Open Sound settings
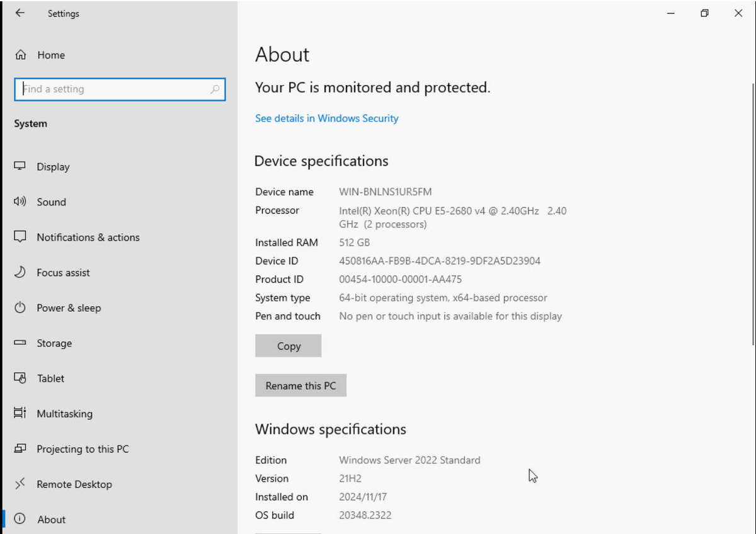The image size is (756, 534). click(x=51, y=202)
